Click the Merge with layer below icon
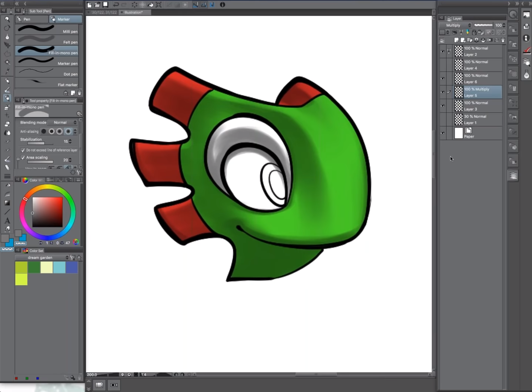The height and width of the screenshot is (392, 532). [483, 40]
